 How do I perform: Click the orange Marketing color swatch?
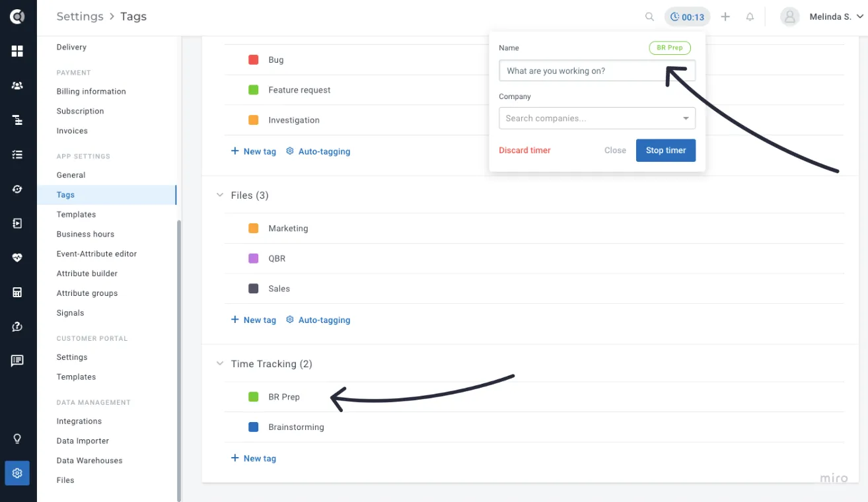(253, 228)
